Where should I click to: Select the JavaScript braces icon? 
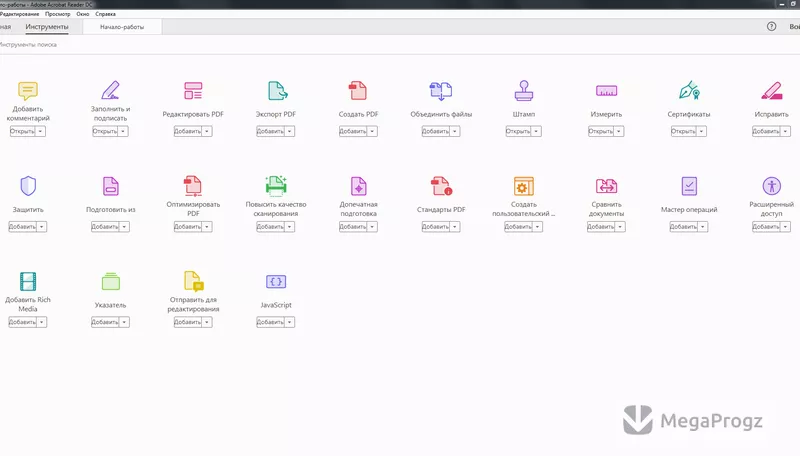[x=276, y=282]
